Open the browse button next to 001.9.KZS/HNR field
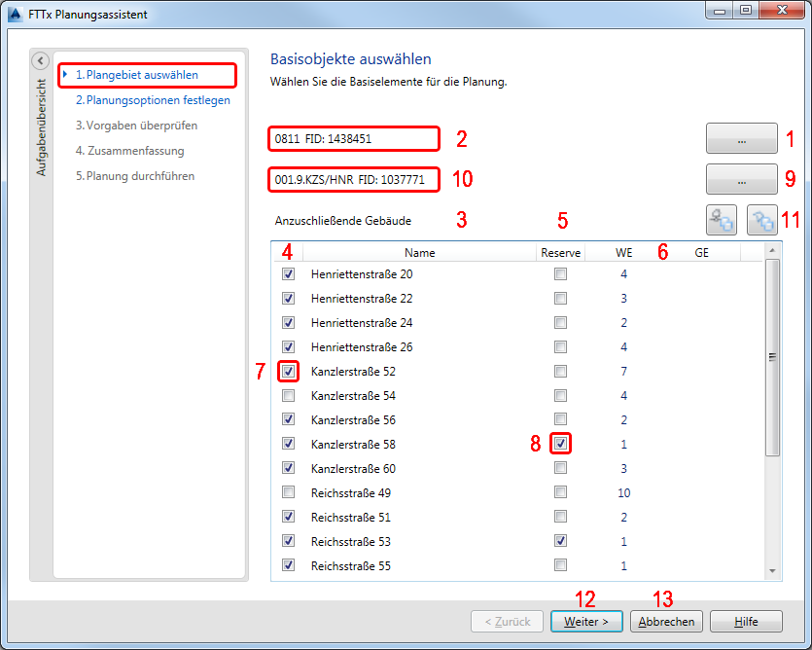This screenshot has width=812, height=650. click(x=741, y=179)
